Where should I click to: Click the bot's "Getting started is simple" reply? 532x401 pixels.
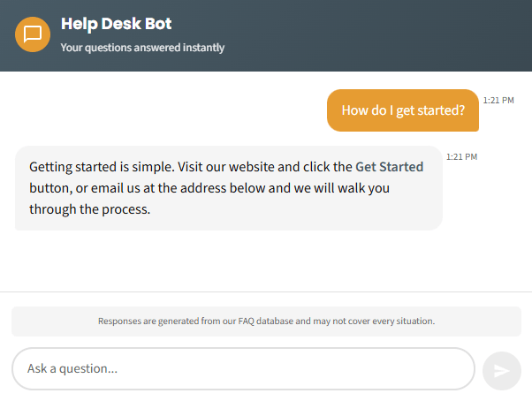228,188
